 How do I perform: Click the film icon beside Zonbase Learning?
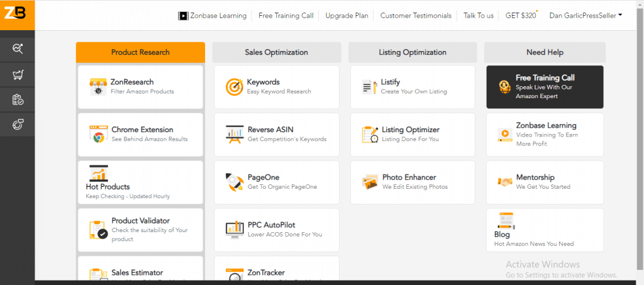[x=183, y=16]
